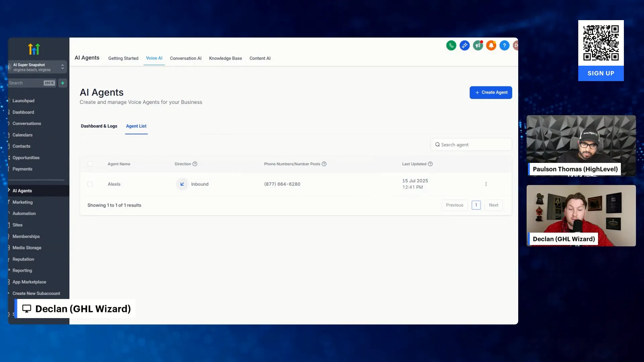Open Memberships in the sidebar
The image size is (644, 362).
click(x=26, y=237)
